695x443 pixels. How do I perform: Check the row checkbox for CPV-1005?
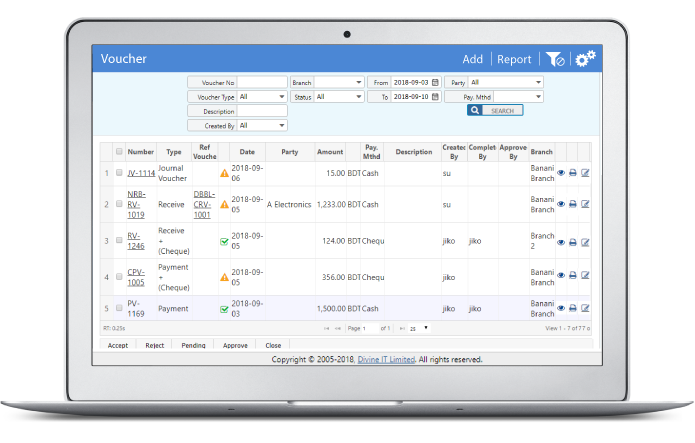tap(119, 277)
